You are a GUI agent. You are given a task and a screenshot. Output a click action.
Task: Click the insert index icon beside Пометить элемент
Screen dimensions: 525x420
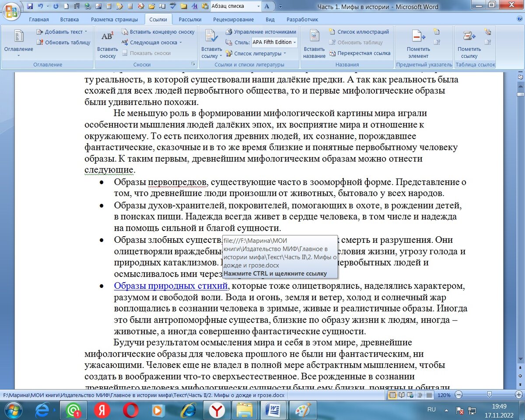(437, 32)
